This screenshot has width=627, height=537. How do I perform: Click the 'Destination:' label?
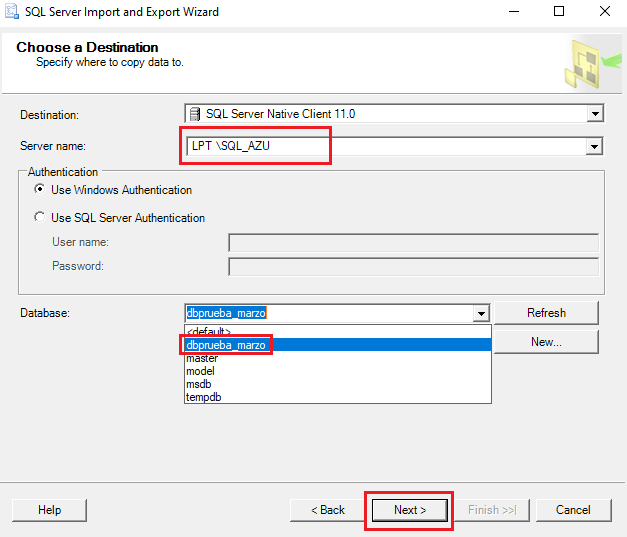(x=49, y=115)
